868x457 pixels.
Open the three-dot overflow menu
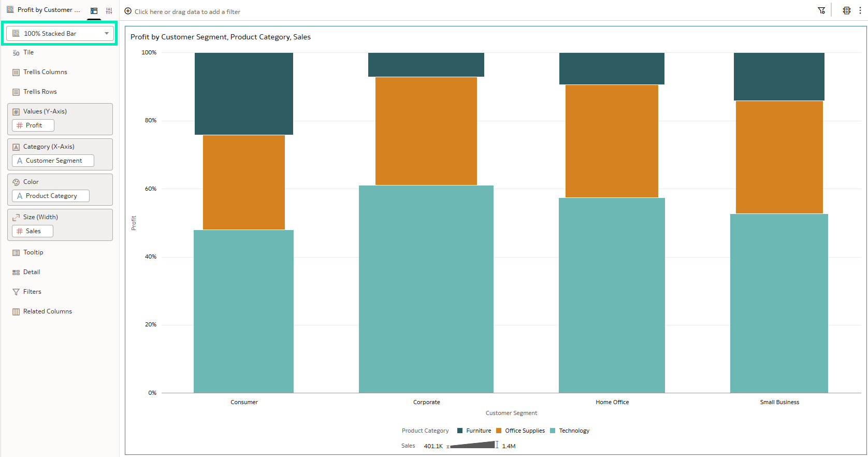860,10
